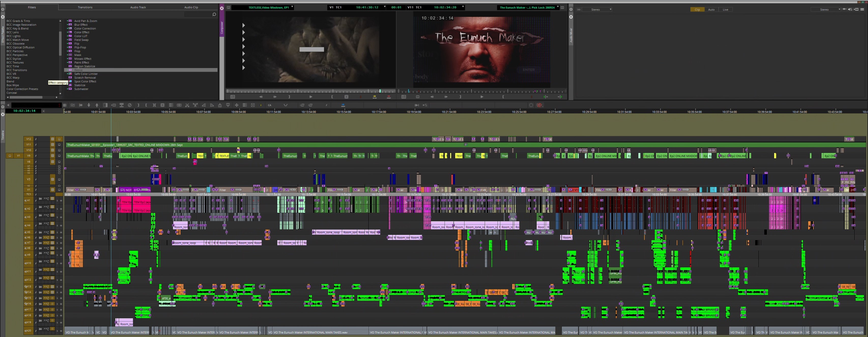
Task: Click the Play button under the source monitor
Action: (311, 97)
